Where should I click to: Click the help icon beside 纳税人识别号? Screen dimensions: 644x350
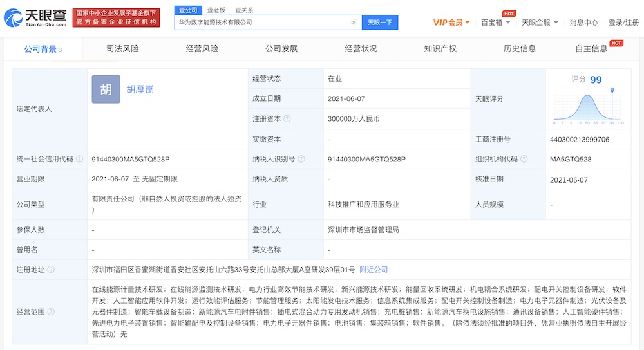pos(301,159)
